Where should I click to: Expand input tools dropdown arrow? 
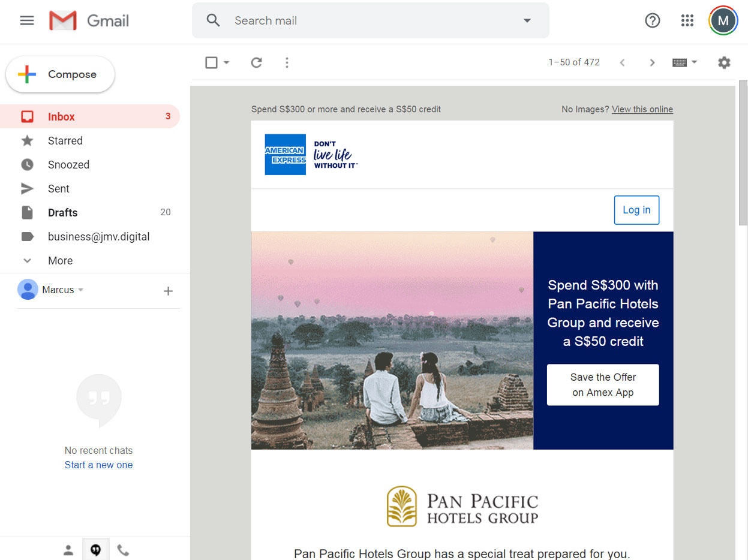pyautogui.click(x=695, y=62)
